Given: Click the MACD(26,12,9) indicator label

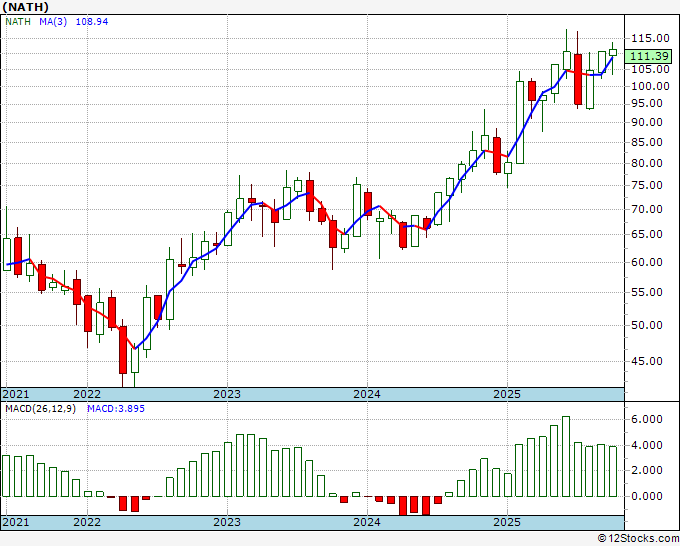Looking at the screenshot, I should [x=40, y=409].
